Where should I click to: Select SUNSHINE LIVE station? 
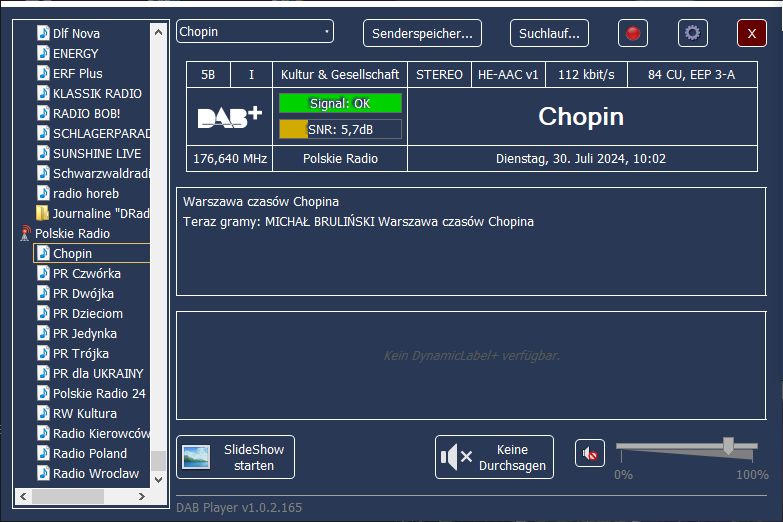coord(96,154)
